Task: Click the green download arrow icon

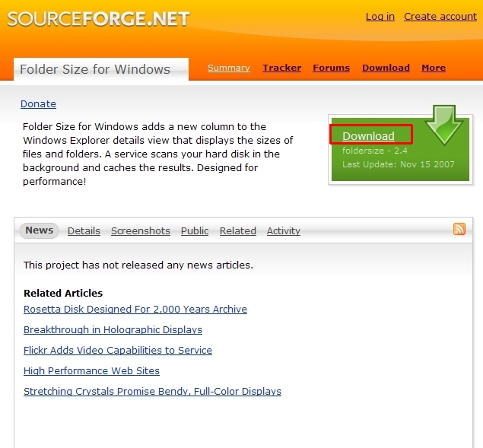Action: pos(444,125)
